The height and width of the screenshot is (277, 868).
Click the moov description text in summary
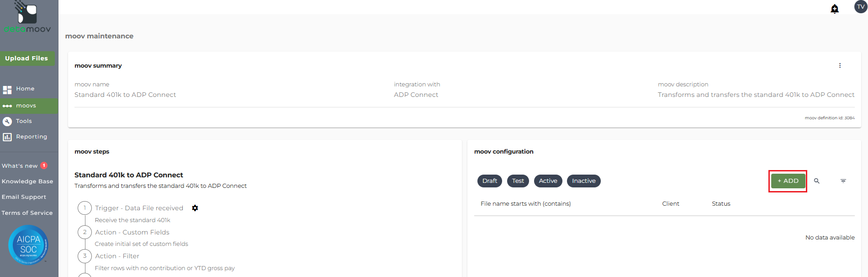tap(756, 95)
